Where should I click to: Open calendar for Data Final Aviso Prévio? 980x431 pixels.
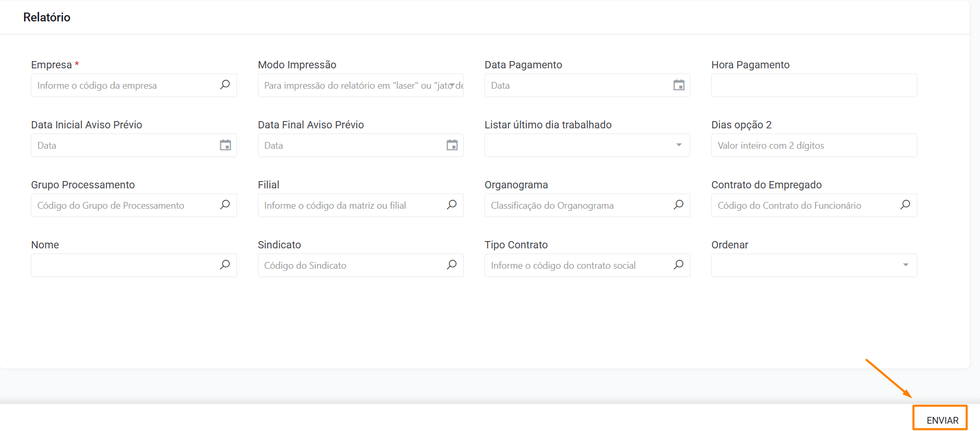452,145
